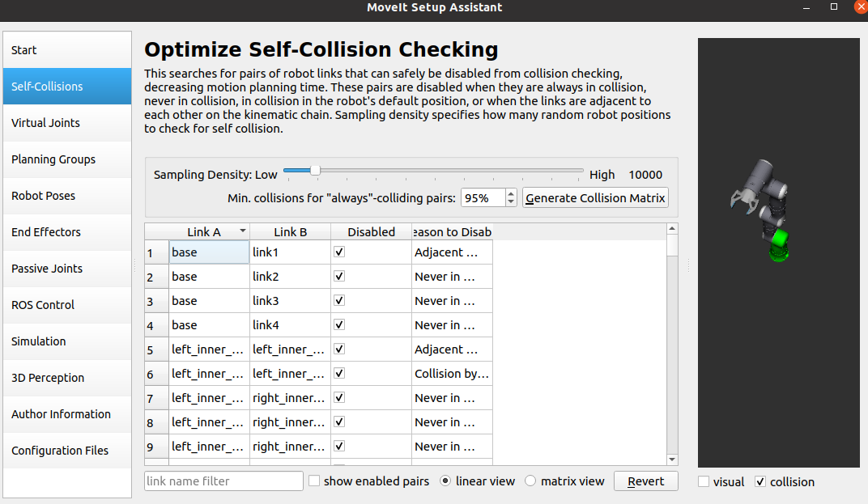Open Planning Groups section
This screenshot has width=868, height=504.
click(67, 159)
